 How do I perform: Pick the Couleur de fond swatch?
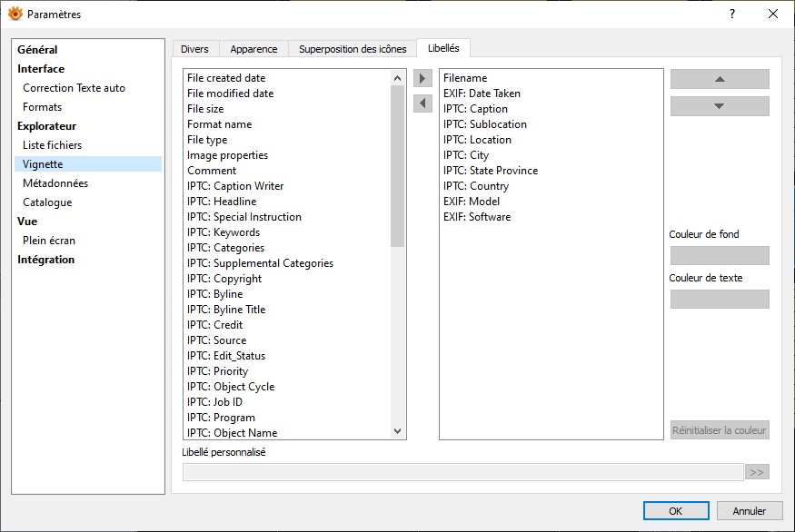click(720, 256)
